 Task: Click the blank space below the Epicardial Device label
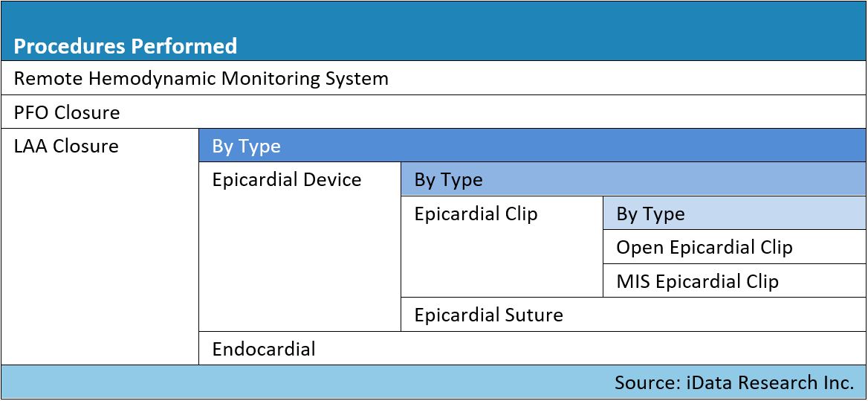299,260
